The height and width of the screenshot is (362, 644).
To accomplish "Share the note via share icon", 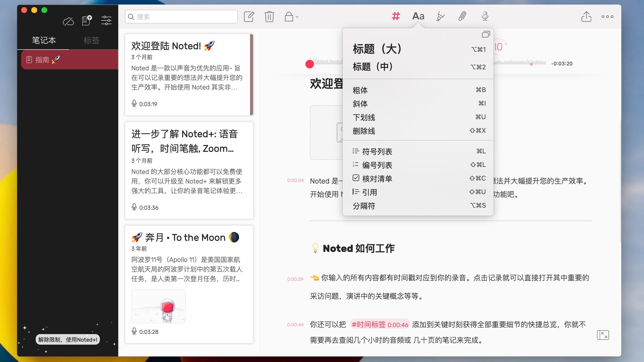I will [x=586, y=16].
